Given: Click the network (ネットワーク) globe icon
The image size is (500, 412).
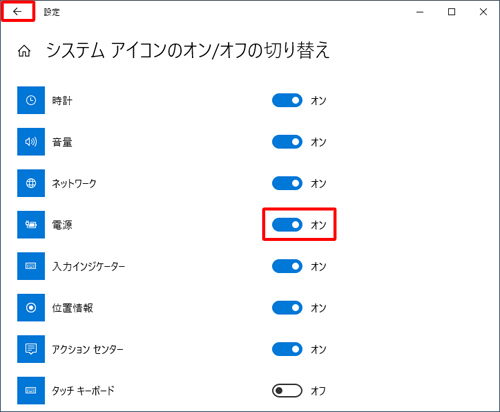Looking at the screenshot, I should (x=31, y=183).
